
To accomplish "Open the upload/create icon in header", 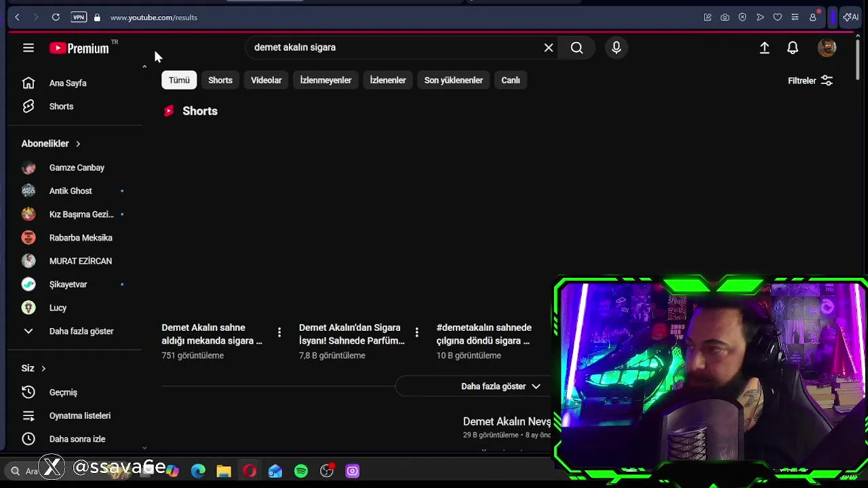I will click(x=764, y=47).
